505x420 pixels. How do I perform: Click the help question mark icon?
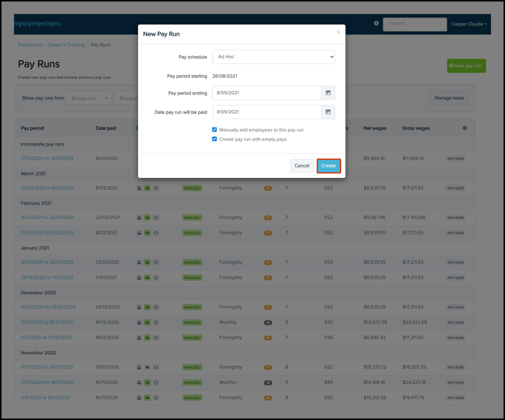click(x=376, y=23)
